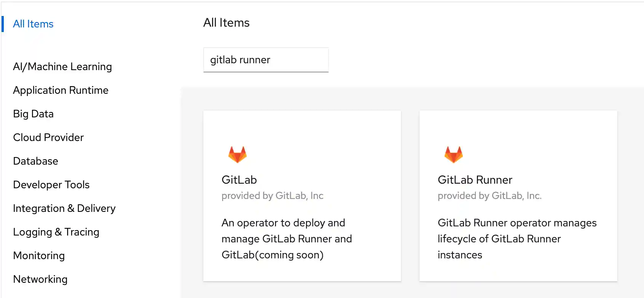The width and height of the screenshot is (644, 298).
Task: Browse the Big Data category
Action: 33,114
